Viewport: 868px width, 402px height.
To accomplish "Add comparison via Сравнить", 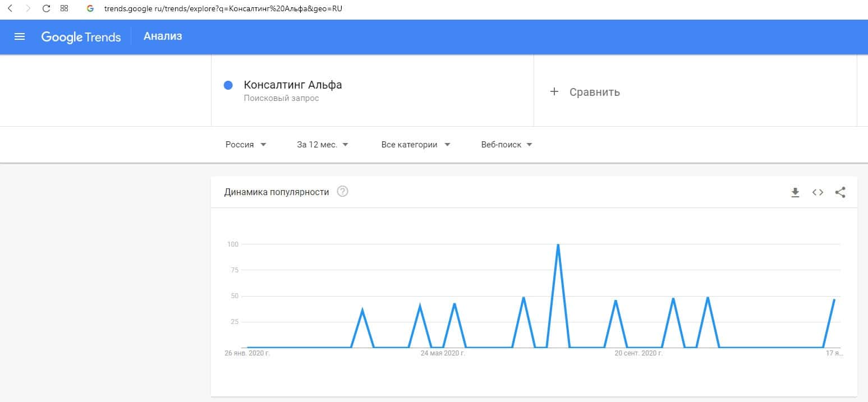I will pyautogui.click(x=594, y=92).
